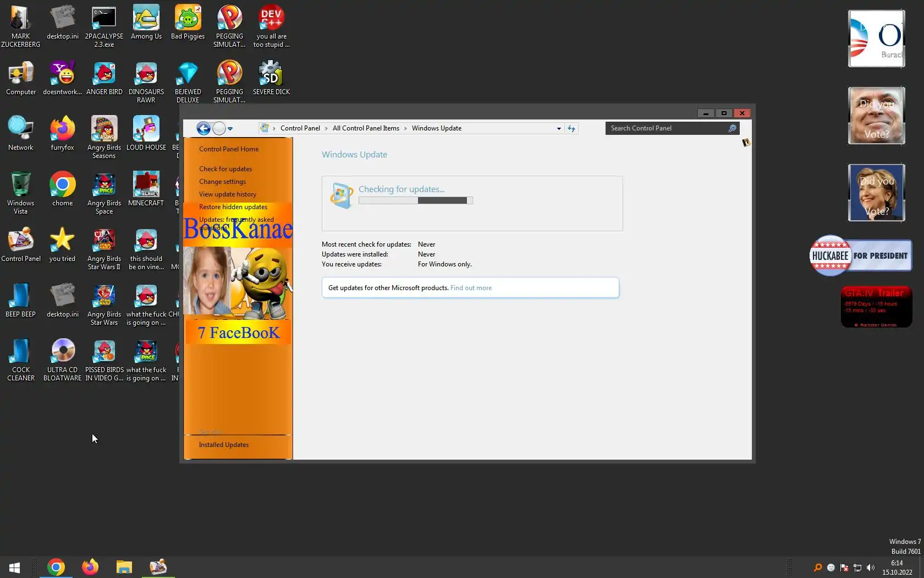Select Angry Birds Seasons desktop icon
This screenshot has width=924, height=578.
(104, 138)
